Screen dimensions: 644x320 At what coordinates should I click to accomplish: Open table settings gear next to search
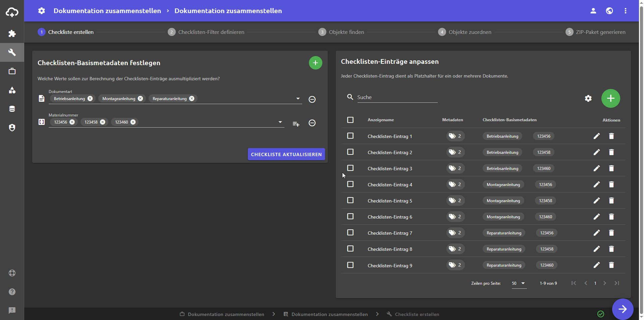(x=588, y=98)
